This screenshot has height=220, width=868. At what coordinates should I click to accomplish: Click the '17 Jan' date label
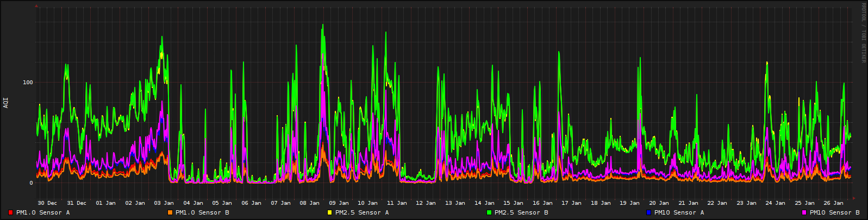(572, 203)
